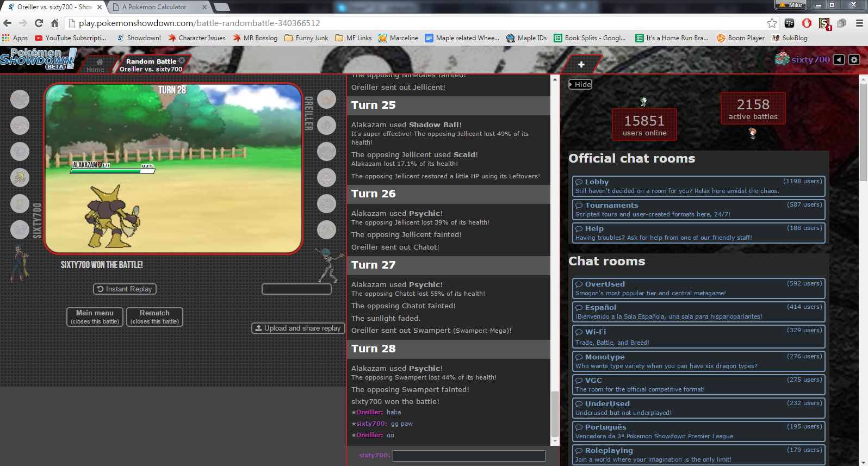
Task: Mute sound with the speaker icon
Action: [x=839, y=60]
